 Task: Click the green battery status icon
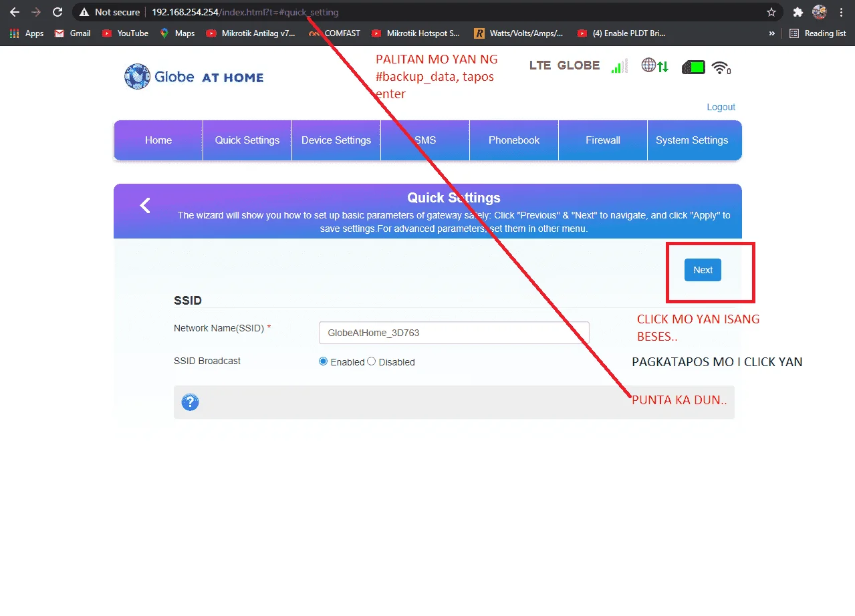point(694,67)
